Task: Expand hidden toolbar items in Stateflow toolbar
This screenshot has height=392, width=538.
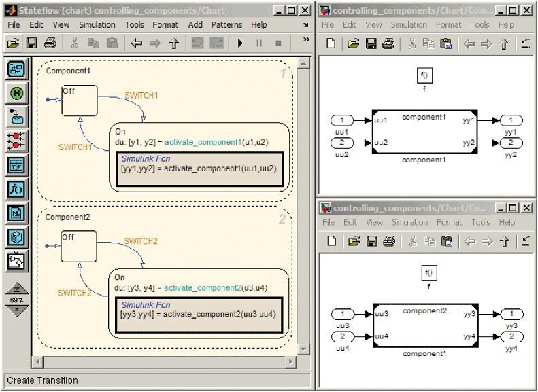Action: pyautogui.click(x=305, y=25)
